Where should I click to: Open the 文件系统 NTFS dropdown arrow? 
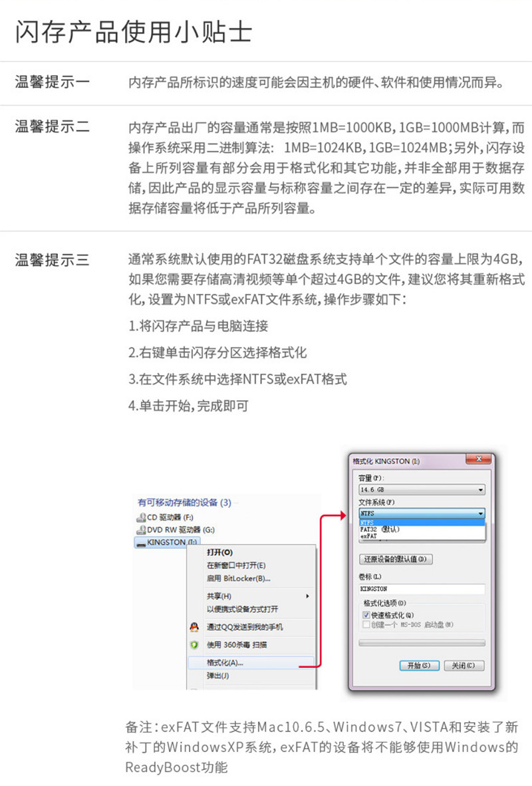click(481, 513)
